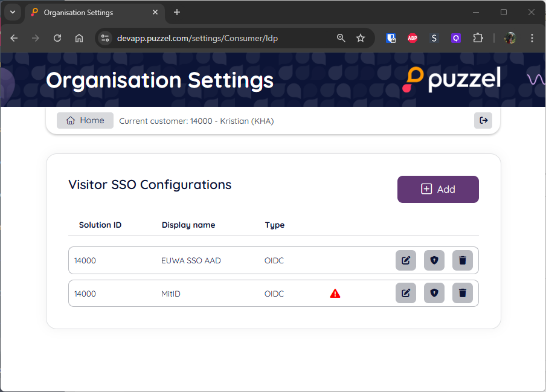Click shield icon for MitID row
This screenshot has height=392, width=546.
pos(434,294)
